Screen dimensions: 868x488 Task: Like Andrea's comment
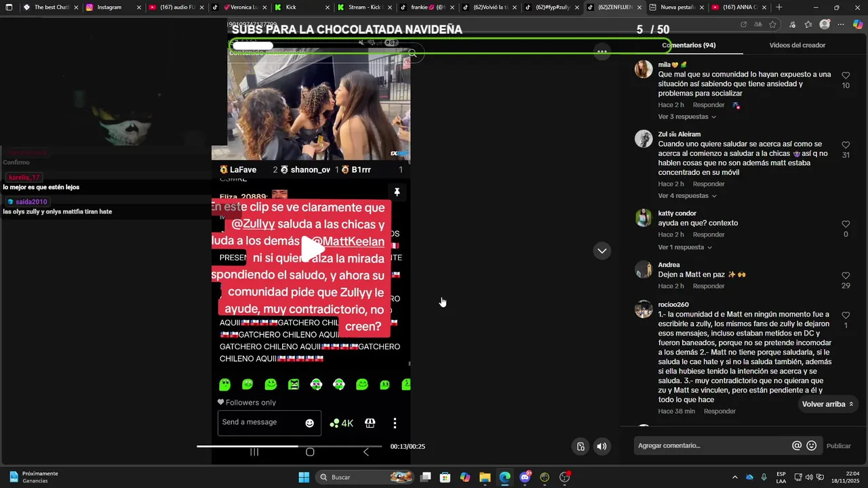(x=846, y=276)
